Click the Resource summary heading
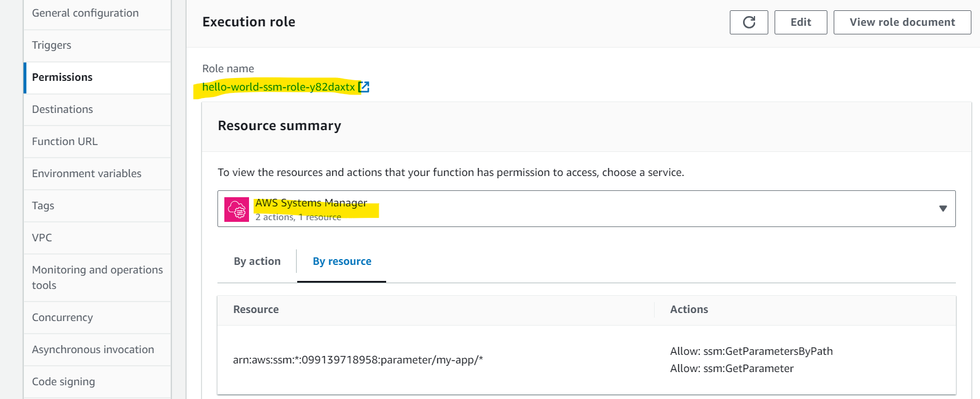 pyautogui.click(x=279, y=126)
